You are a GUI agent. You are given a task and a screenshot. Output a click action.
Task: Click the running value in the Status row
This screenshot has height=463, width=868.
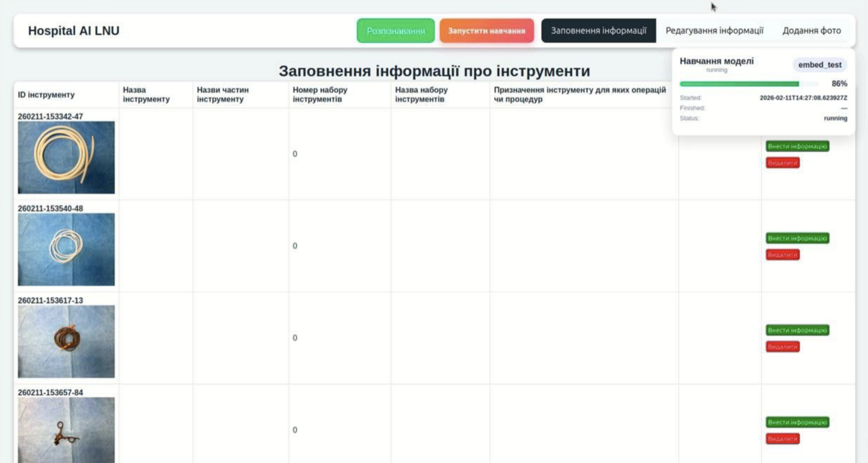point(835,118)
